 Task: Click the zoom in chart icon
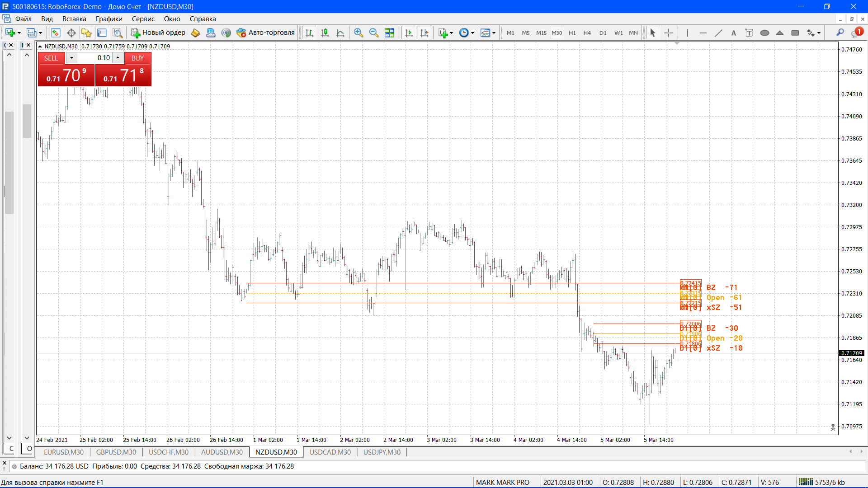[359, 33]
